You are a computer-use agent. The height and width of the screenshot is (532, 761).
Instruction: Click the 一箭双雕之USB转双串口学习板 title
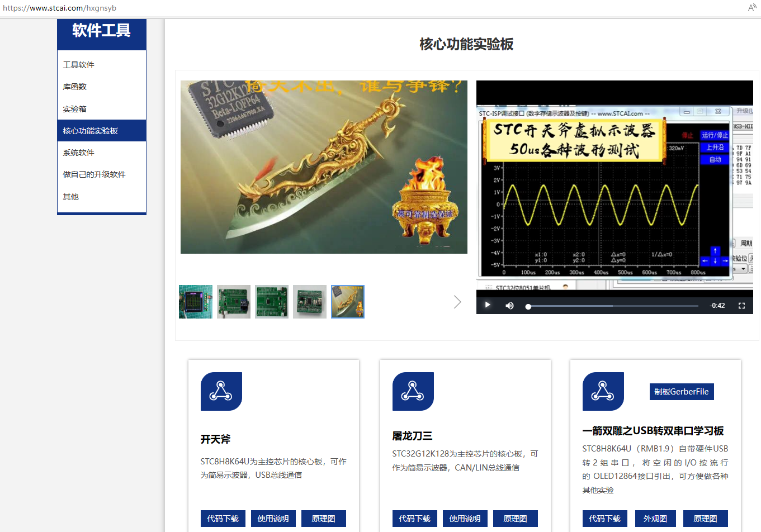pyautogui.click(x=653, y=431)
